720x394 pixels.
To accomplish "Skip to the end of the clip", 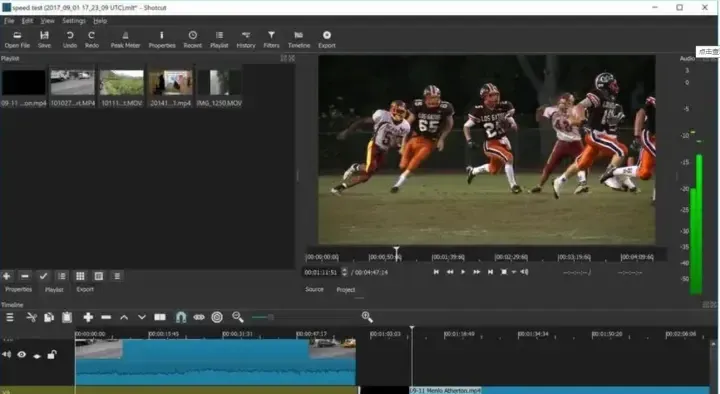I will tap(490, 272).
